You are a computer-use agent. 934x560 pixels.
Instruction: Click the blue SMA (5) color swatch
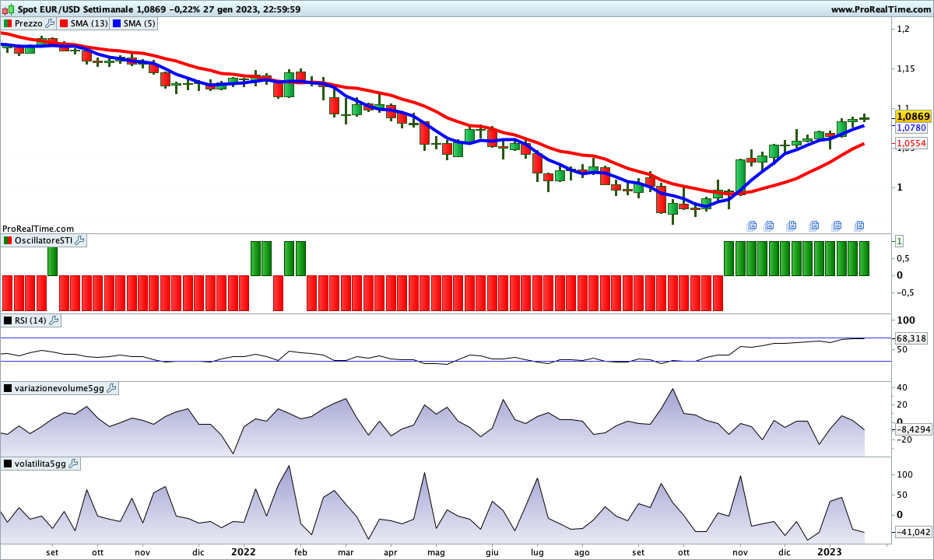pos(116,23)
